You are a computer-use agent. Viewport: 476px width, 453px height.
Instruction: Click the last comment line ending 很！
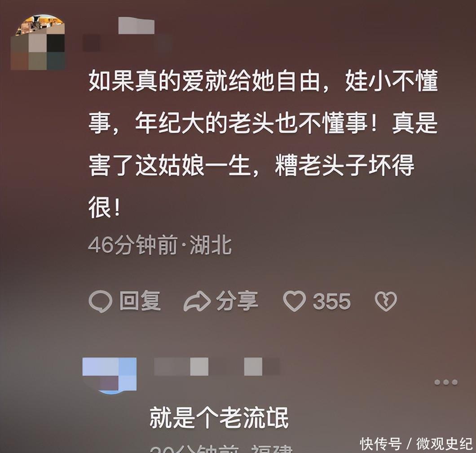click(105, 208)
